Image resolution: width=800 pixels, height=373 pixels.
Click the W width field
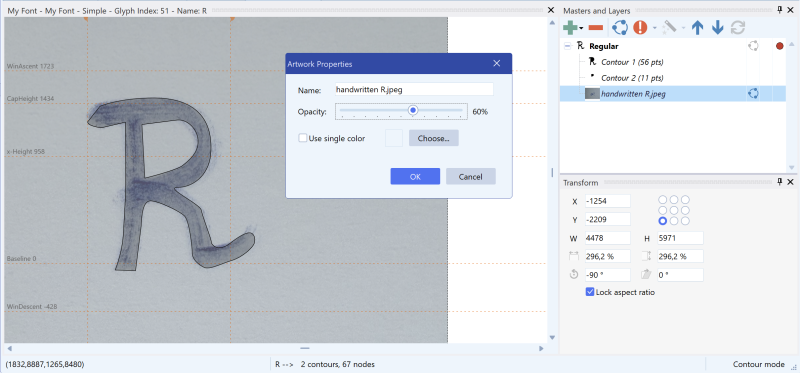pos(607,238)
